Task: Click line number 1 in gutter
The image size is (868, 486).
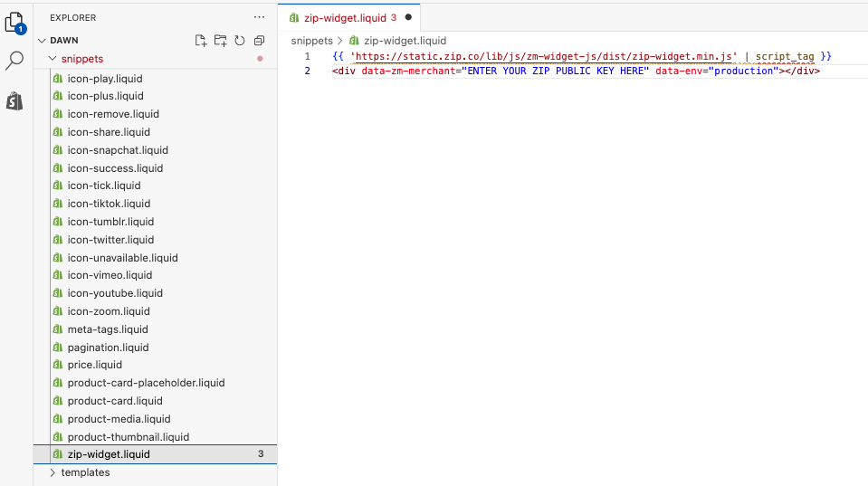Action: 307,56
